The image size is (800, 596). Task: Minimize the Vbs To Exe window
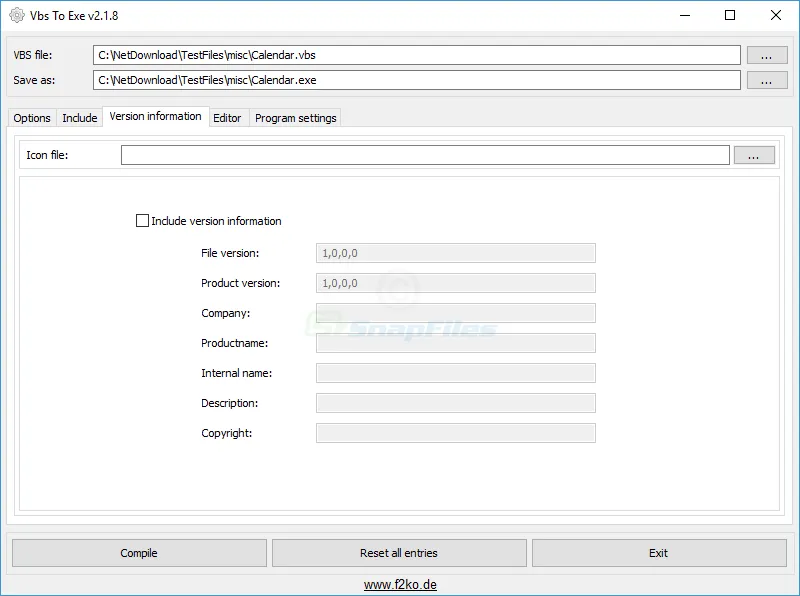pyautogui.click(x=685, y=15)
